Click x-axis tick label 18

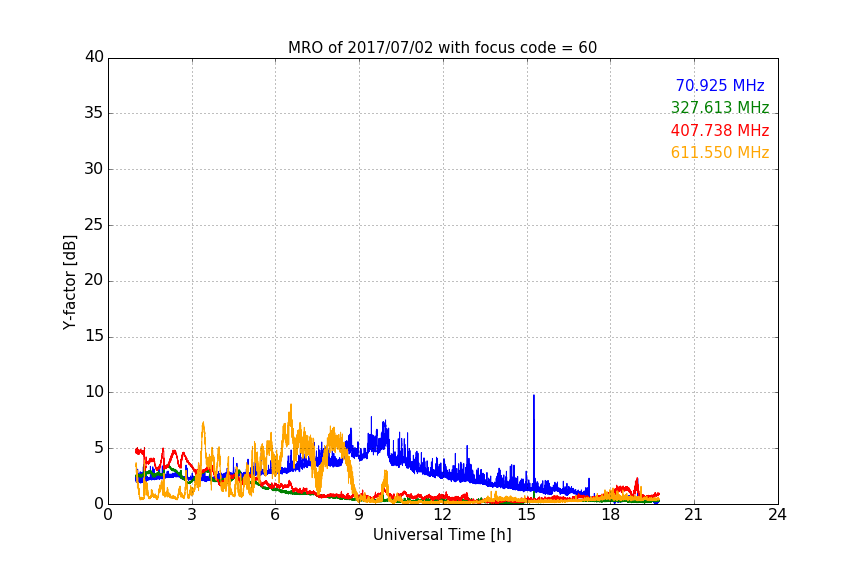(610, 515)
